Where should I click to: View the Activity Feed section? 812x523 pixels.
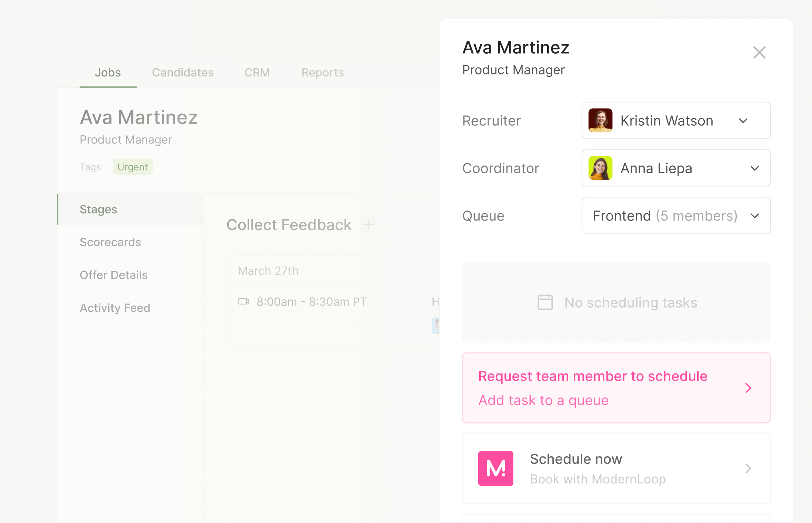(x=115, y=308)
